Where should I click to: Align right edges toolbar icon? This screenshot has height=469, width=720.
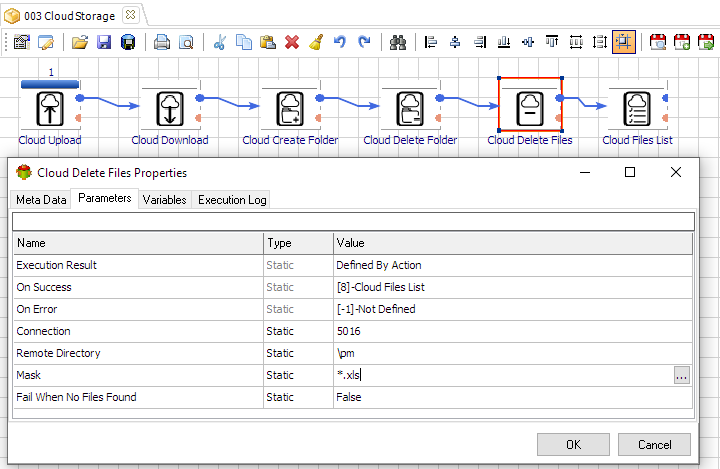click(x=480, y=42)
